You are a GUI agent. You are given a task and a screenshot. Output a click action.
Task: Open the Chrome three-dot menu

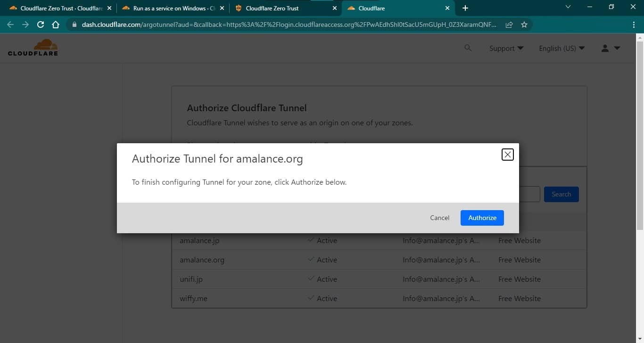634,25
